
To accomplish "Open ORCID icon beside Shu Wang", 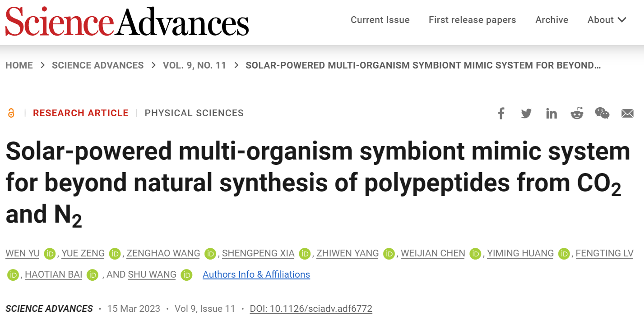I will 186,275.
